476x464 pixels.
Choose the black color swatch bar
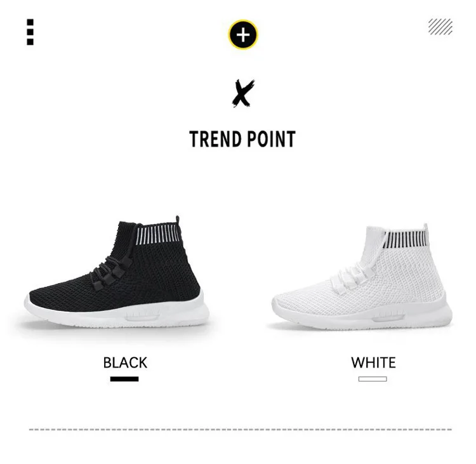click(124, 379)
